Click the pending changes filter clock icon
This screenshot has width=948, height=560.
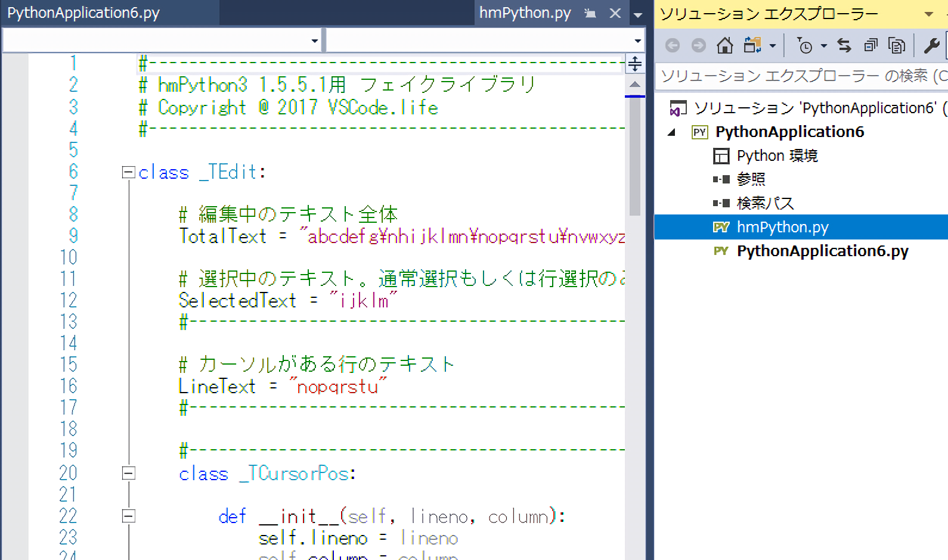coord(805,45)
